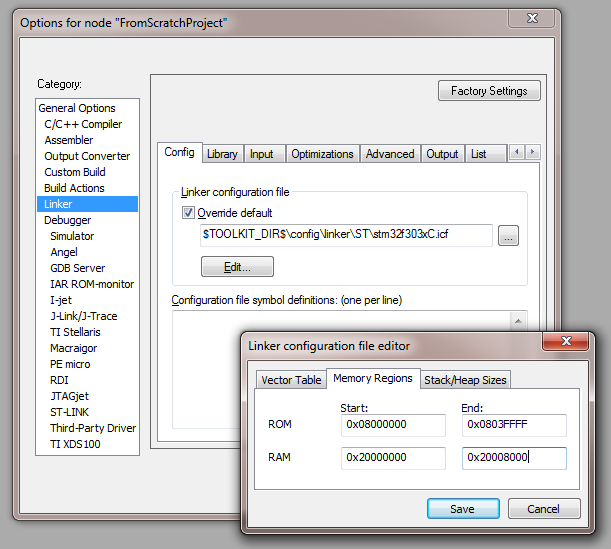Screen dimensions: 611x549
Task: Select ST-LINK in category list
Action: click(x=69, y=412)
